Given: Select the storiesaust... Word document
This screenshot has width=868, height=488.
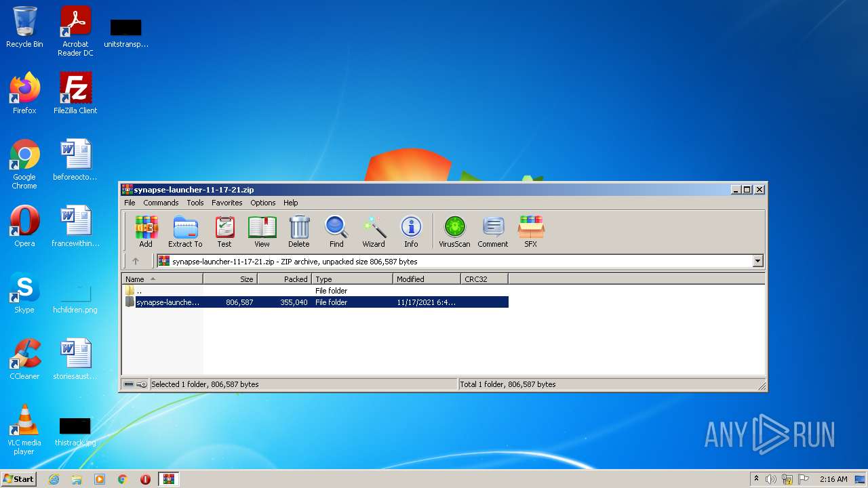Looking at the screenshot, I should click(x=75, y=359).
